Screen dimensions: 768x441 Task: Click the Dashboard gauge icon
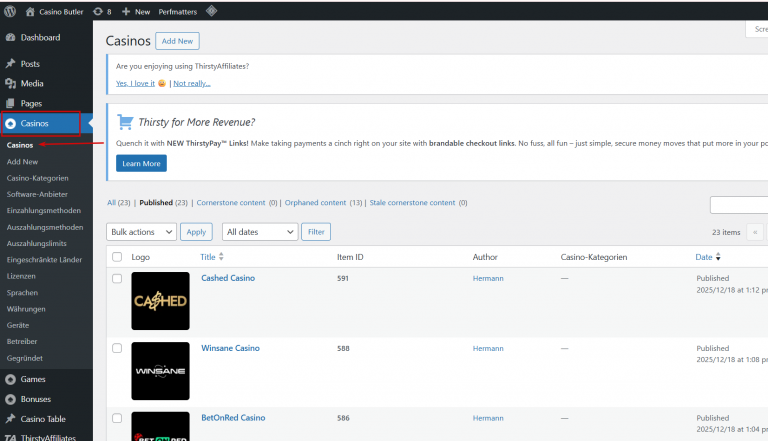10,37
